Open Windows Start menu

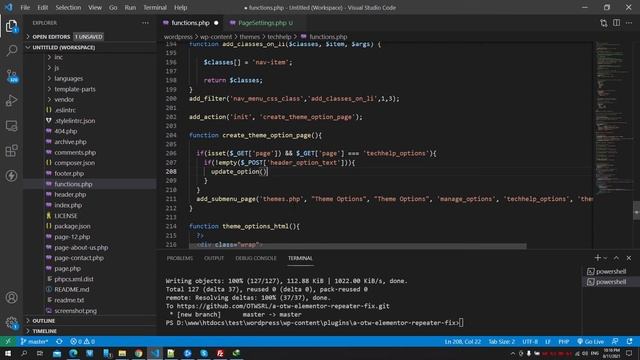(x=8, y=353)
